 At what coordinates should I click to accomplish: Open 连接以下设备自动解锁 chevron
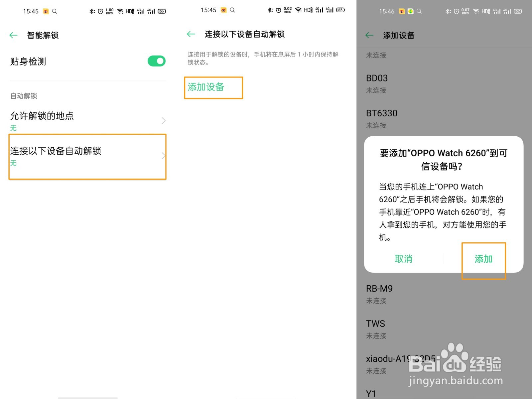pyautogui.click(x=163, y=156)
